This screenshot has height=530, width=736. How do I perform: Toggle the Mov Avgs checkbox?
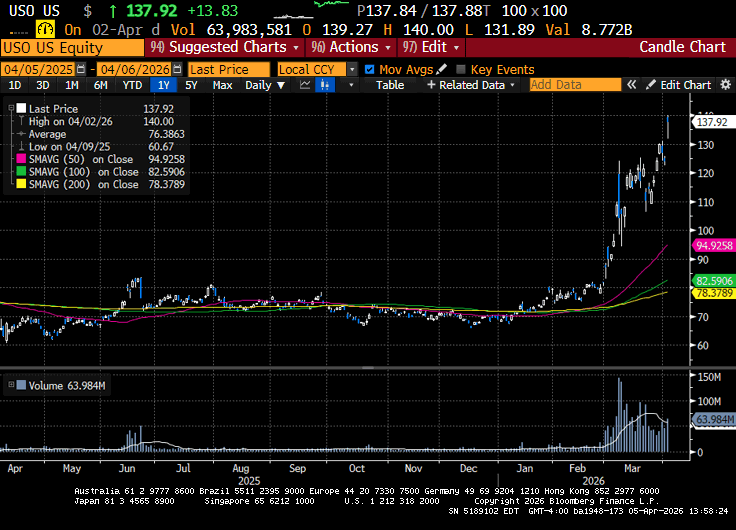click(370, 69)
